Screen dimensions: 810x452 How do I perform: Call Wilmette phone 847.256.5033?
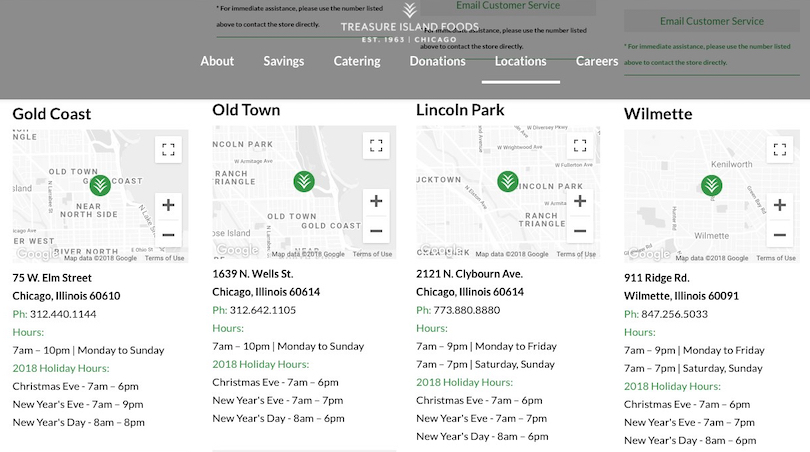click(x=675, y=314)
